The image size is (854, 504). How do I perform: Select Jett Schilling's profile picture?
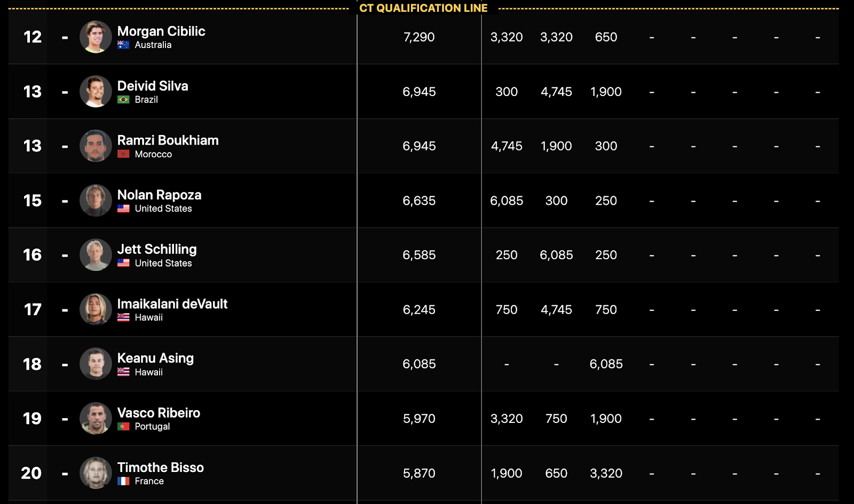click(96, 255)
